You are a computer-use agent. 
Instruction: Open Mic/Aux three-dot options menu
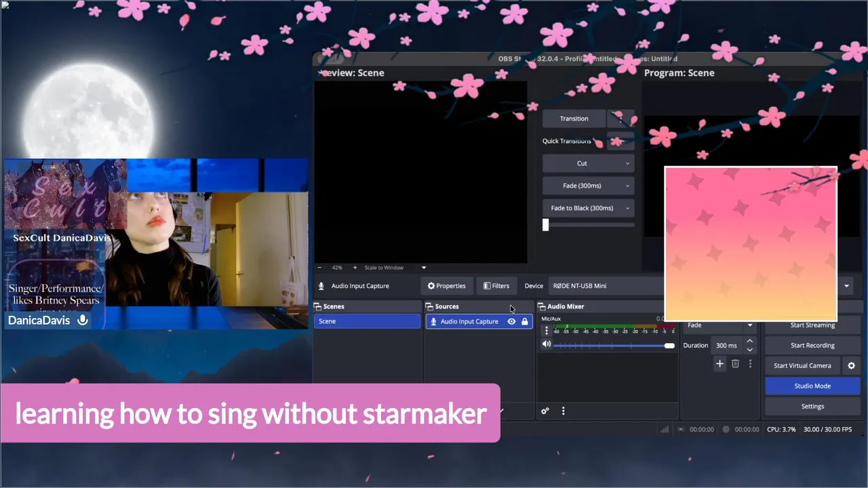547,331
